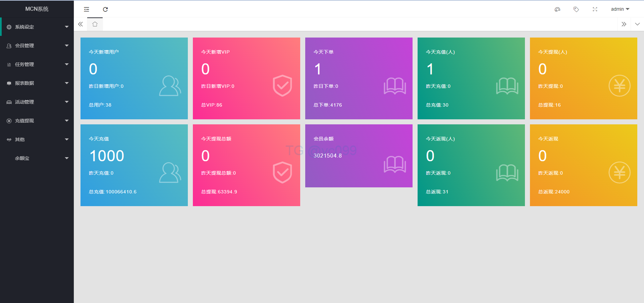Open the 充值提现 sidebar menu
The image size is (644, 303).
click(37, 121)
